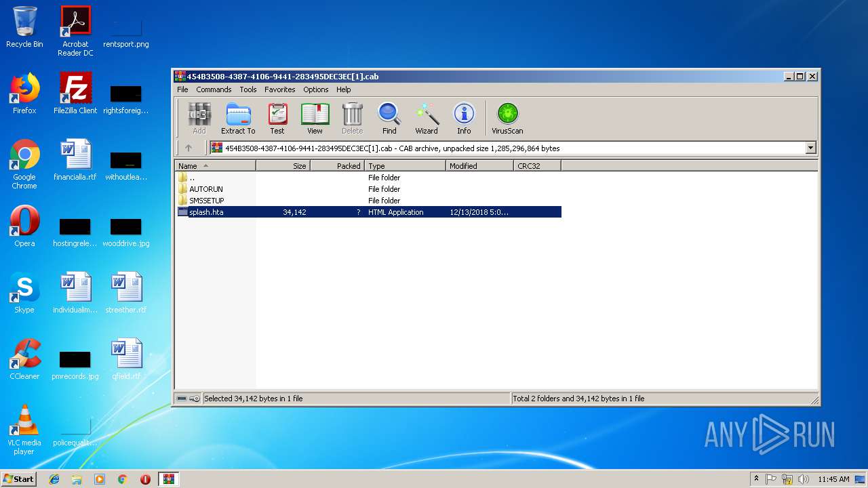Sort by Type column header

pos(406,165)
